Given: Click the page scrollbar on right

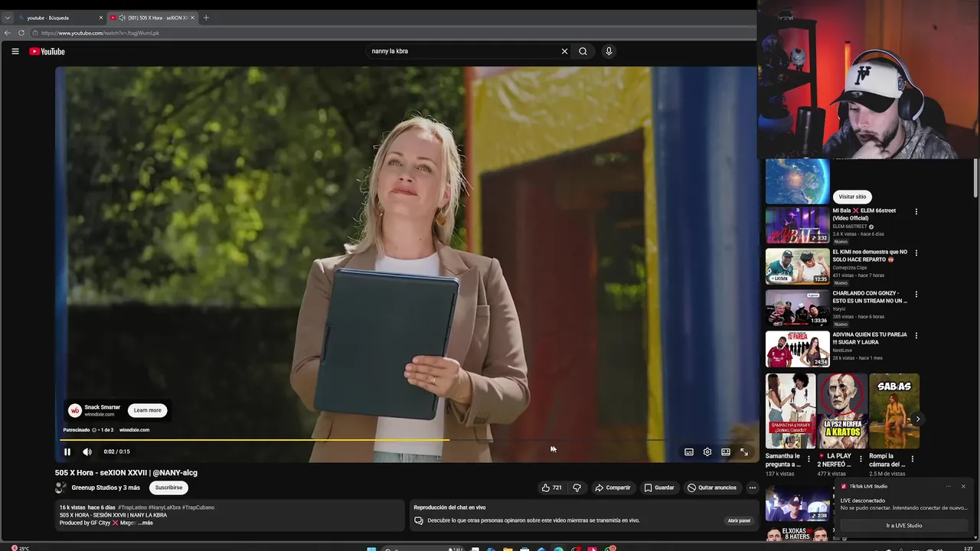Looking at the screenshot, I should tap(975, 178).
